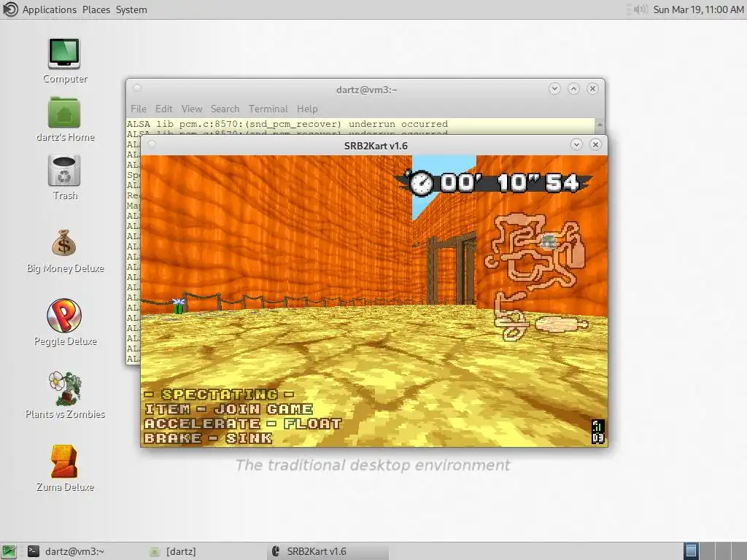Click the show desktop button in taskbar
The width and height of the screenshot is (747, 560).
tap(9, 551)
